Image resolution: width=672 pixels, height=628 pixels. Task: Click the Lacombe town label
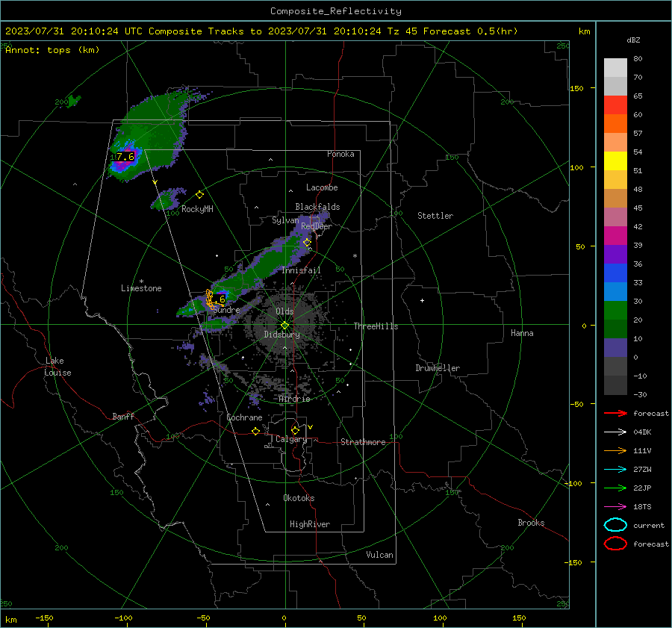pos(322,187)
